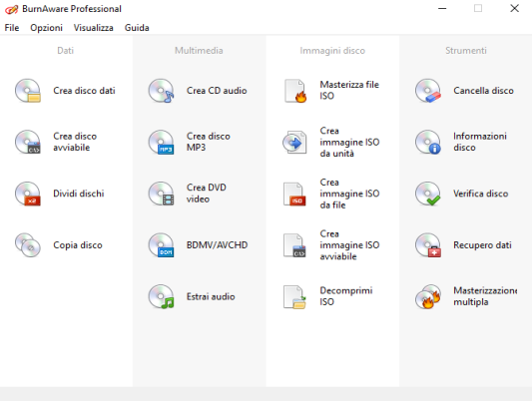Click the Crea disco dati disc icon
Screen dimensions: 532x401
[x=28, y=91]
